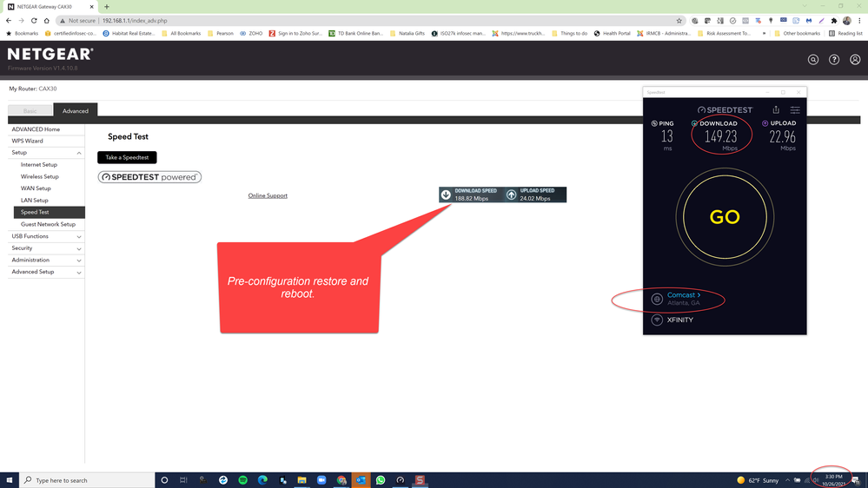Click the Wi-Fi icon beside XFINITY

tap(657, 320)
